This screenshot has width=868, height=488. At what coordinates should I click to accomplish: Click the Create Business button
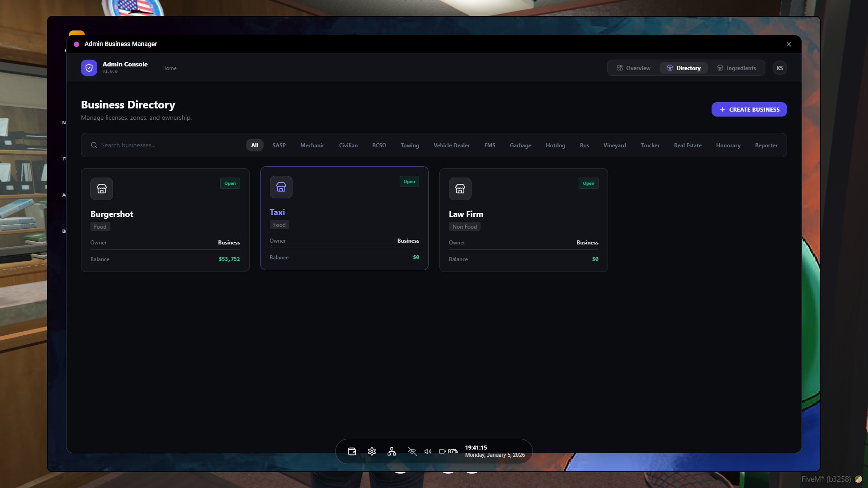point(749,109)
